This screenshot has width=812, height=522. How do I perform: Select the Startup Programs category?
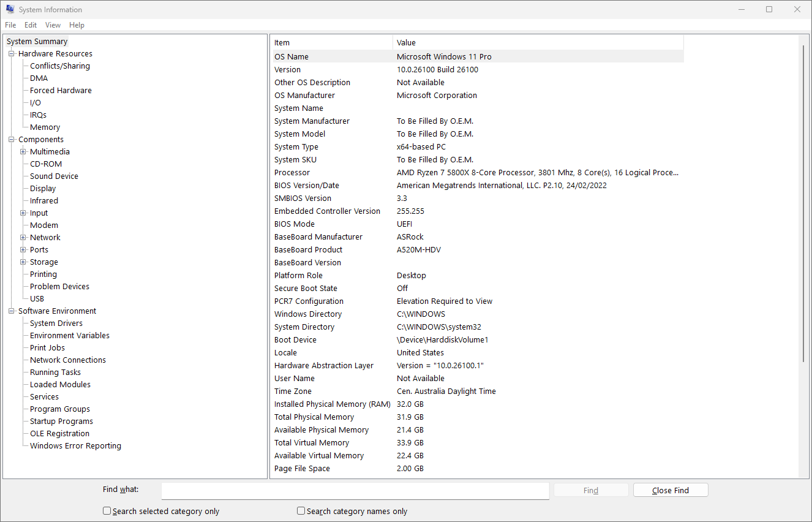click(x=61, y=421)
